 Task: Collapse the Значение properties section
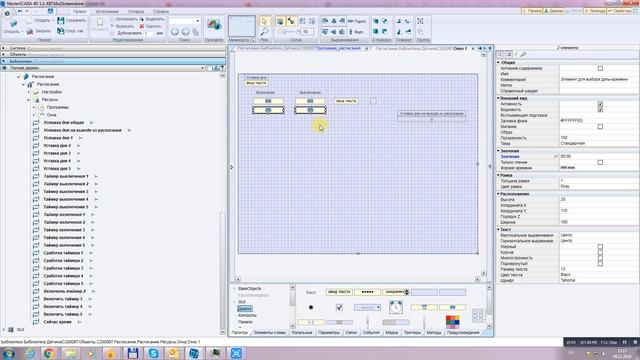pyautogui.click(x=498, y=151)
